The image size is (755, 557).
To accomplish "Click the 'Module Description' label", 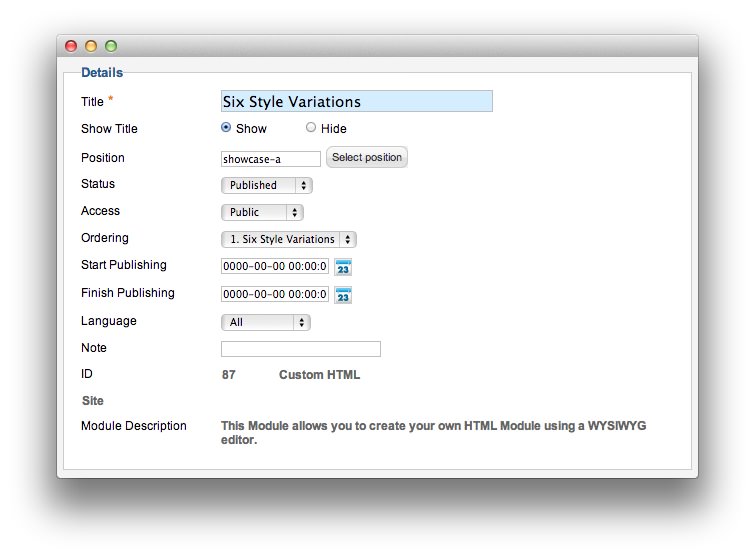I will click(x=134, y=426).
